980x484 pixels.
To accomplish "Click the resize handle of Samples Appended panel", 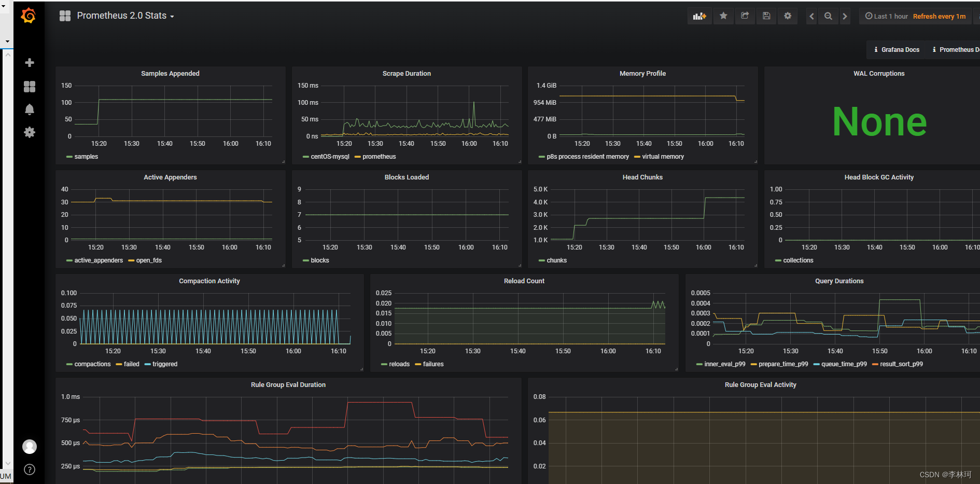I will tap(283, 162).
